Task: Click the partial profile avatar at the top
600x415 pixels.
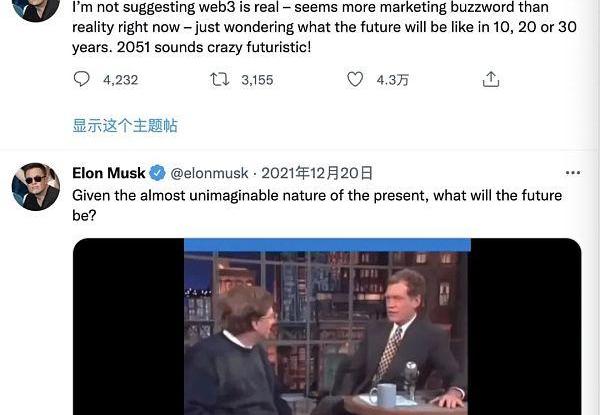Action: click(x=35, y=8)
